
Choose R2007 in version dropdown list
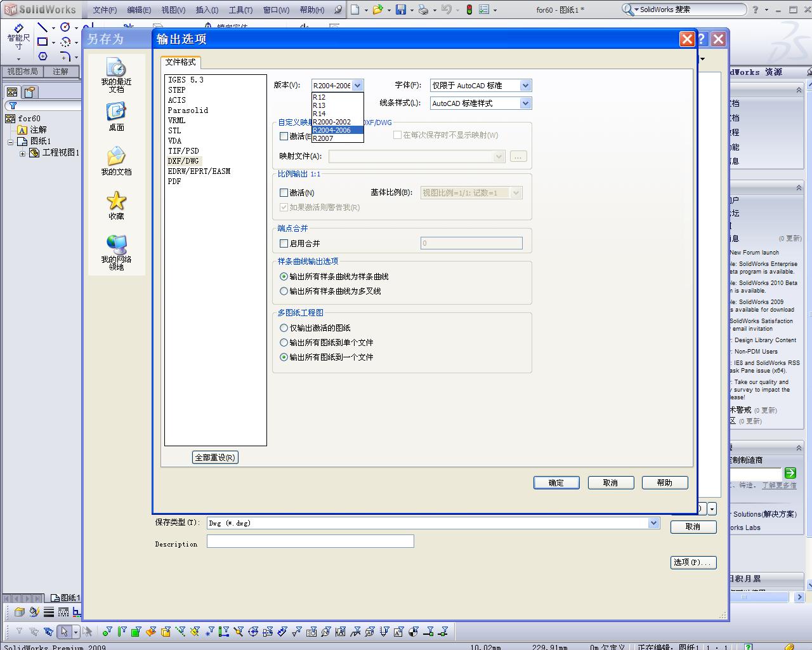click(337, 138)
